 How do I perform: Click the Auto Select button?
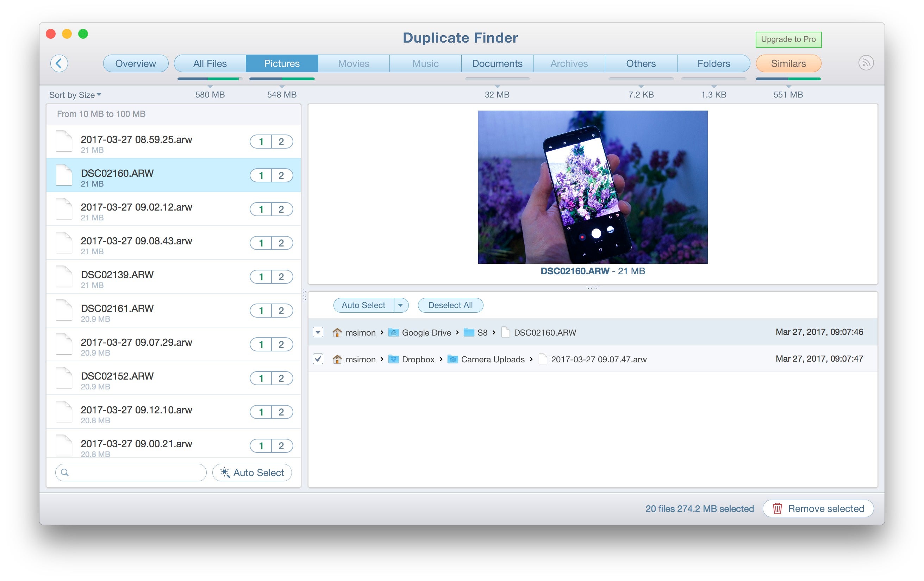363,306
